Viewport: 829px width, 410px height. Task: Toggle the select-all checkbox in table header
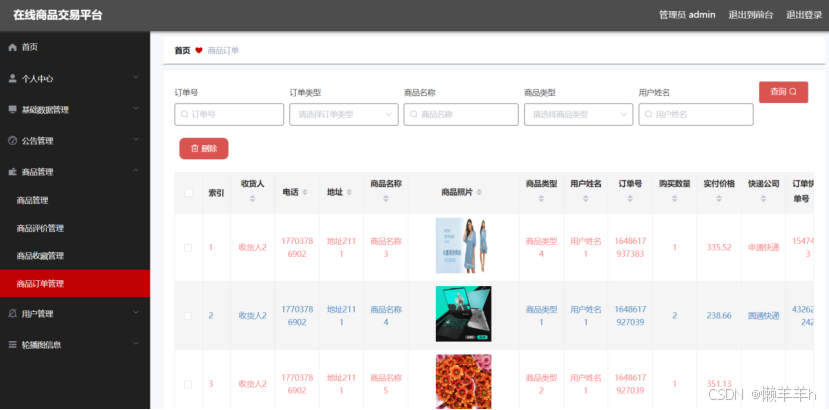tap(188, 193)
